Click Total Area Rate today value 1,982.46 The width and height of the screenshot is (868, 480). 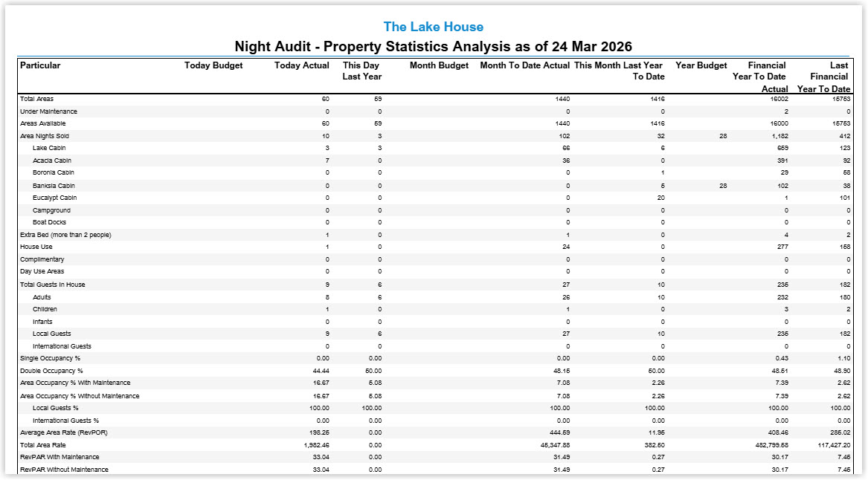coord(317,445)
